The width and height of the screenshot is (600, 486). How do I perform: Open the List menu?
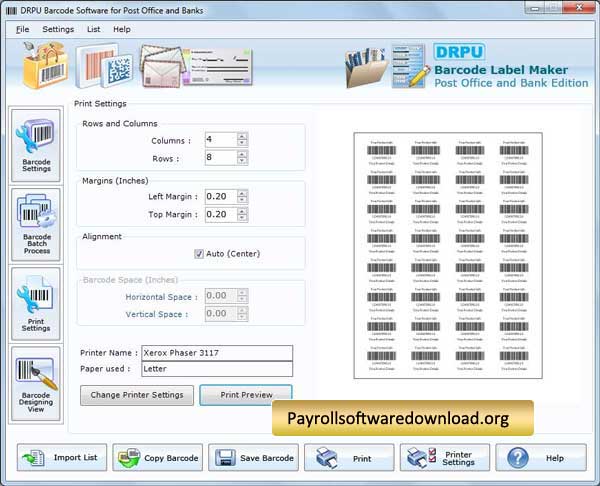pos(93,29)
